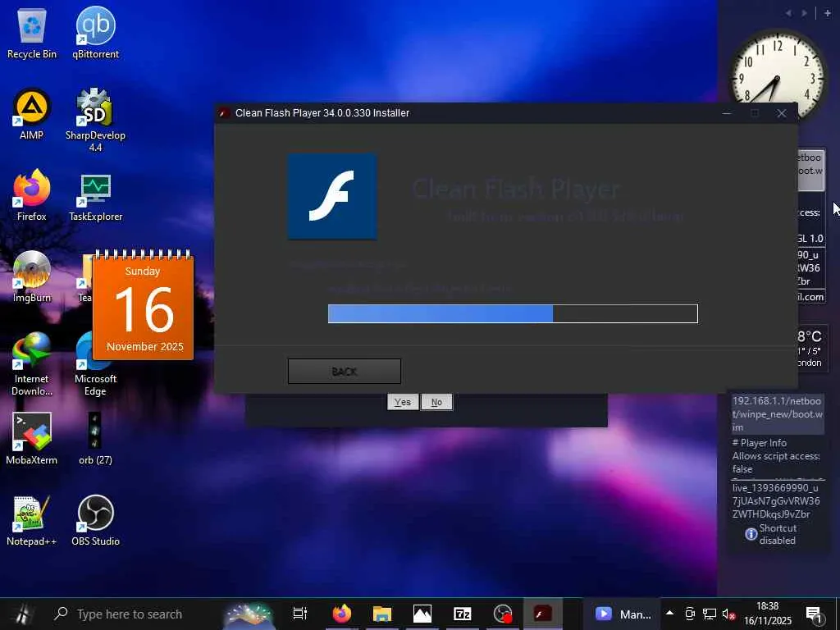Image resolution: width=840 pixels, height=630 pixels.
Task: Open the orb (27) desktop file
Action: click(x=95, y=439)
